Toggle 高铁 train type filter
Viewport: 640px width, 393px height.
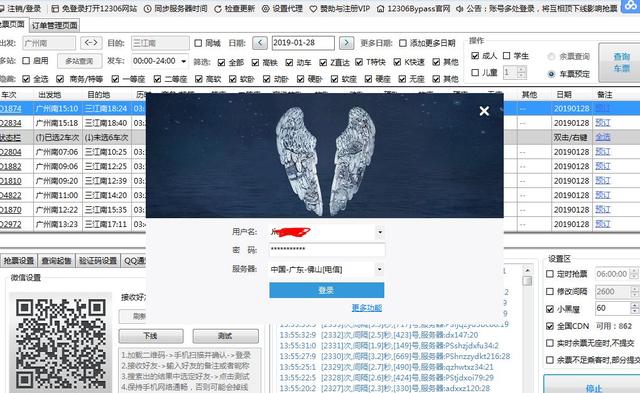[256, 62]
